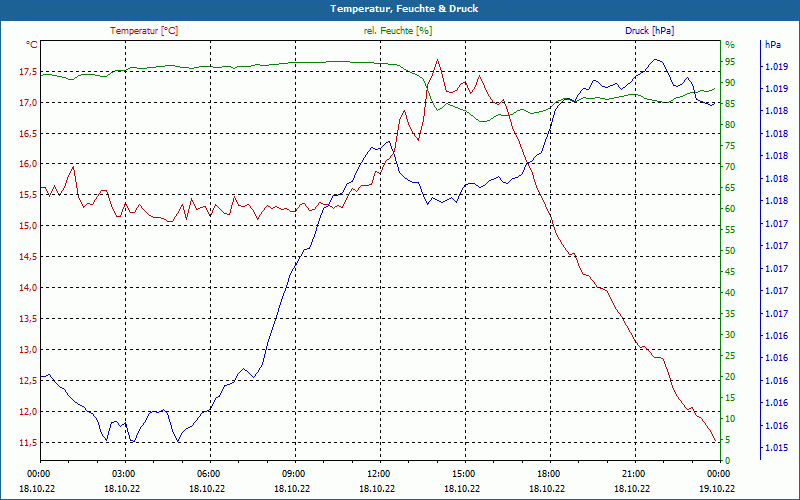Click the 17,0 temperature axis value
This screenshot has width=800, height=500.
coord(28,103)
